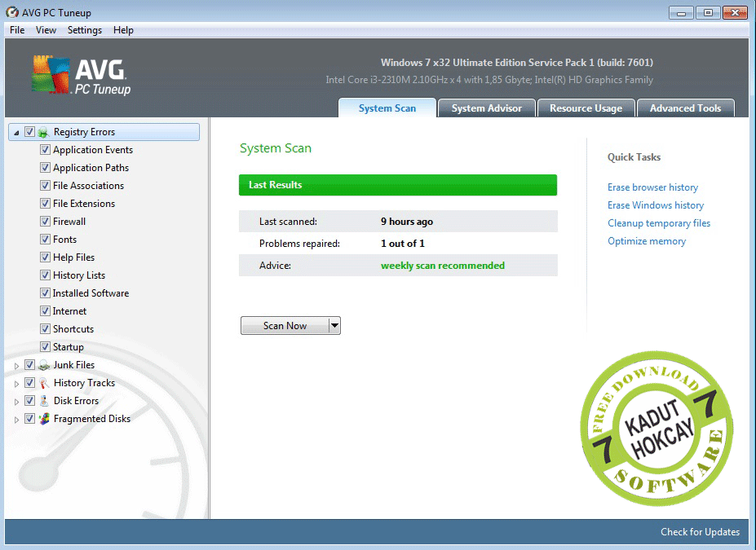Click the Registry Errors category icon
This screenshot has width=756, height=550.
point(44,132)
